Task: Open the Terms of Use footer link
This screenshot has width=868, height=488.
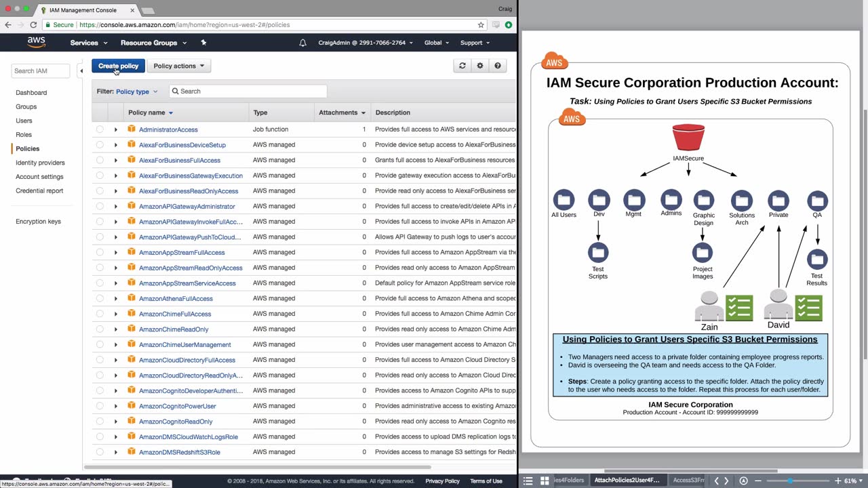Action: [486, 481]
